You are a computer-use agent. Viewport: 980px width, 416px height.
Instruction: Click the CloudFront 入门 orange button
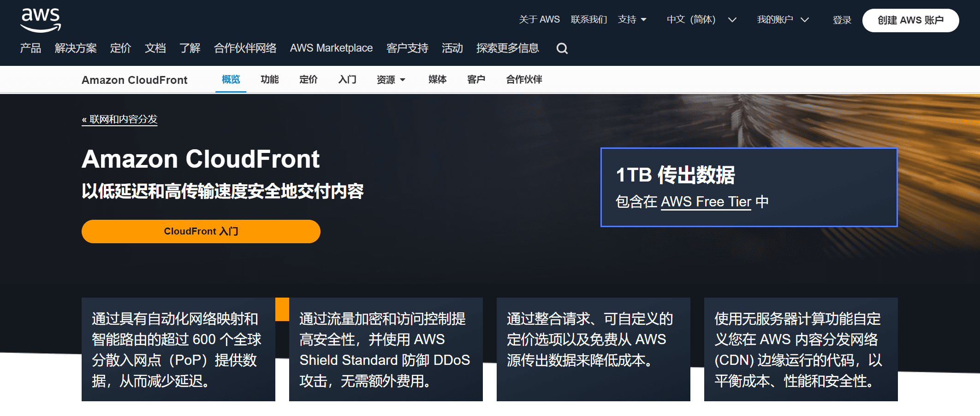point(201,231)
